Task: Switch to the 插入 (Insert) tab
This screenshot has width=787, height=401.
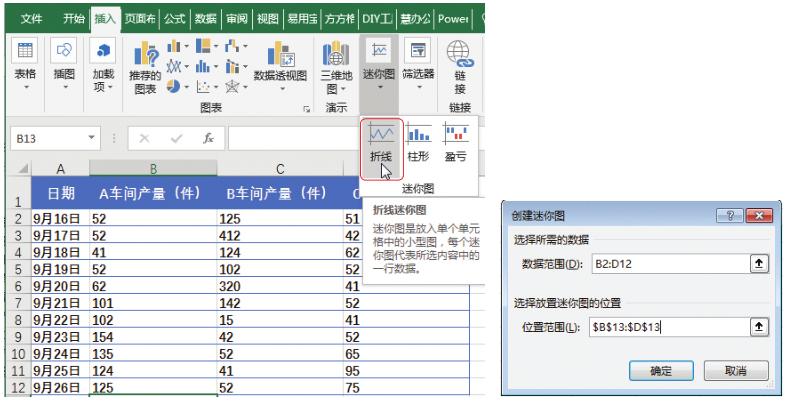Action: (x=105, y=20)
